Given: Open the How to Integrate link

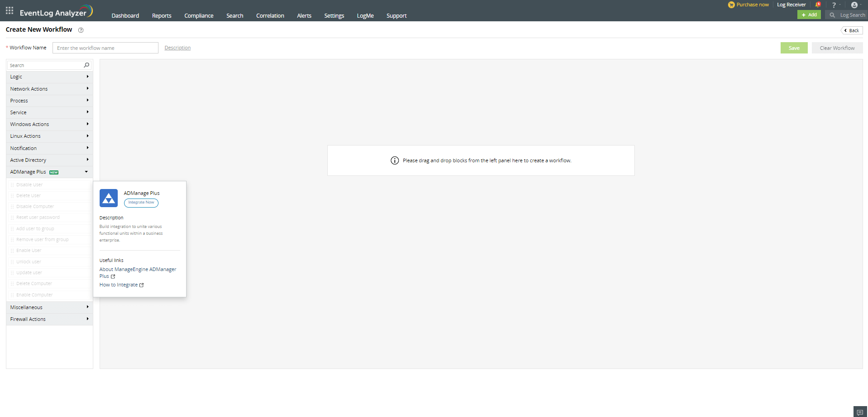Looking at the screenshot, I should (119, 285).
